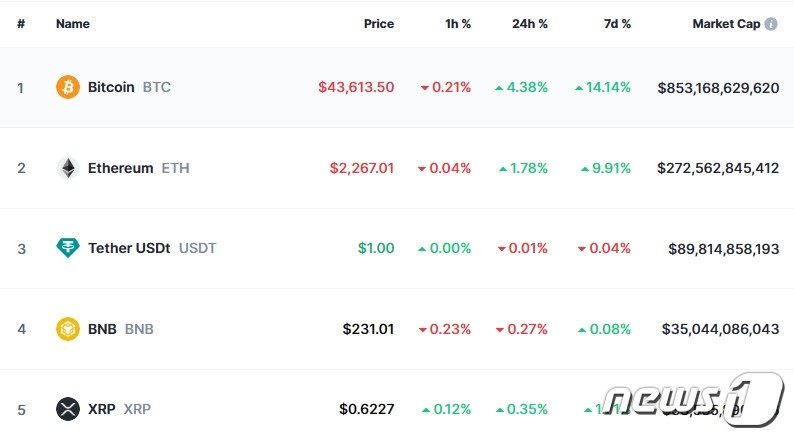794x439 pixels.
Task: Open the Ethereum name link
Action: [121, 168]
